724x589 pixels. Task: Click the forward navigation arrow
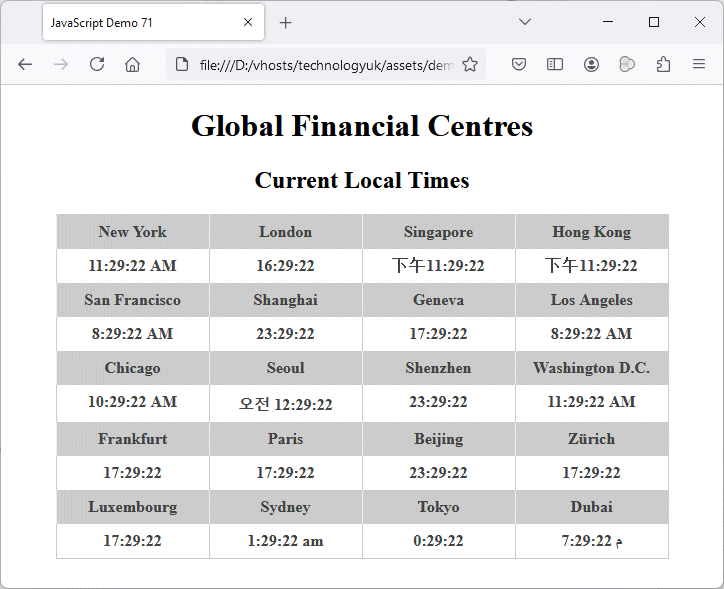[60, 65]
